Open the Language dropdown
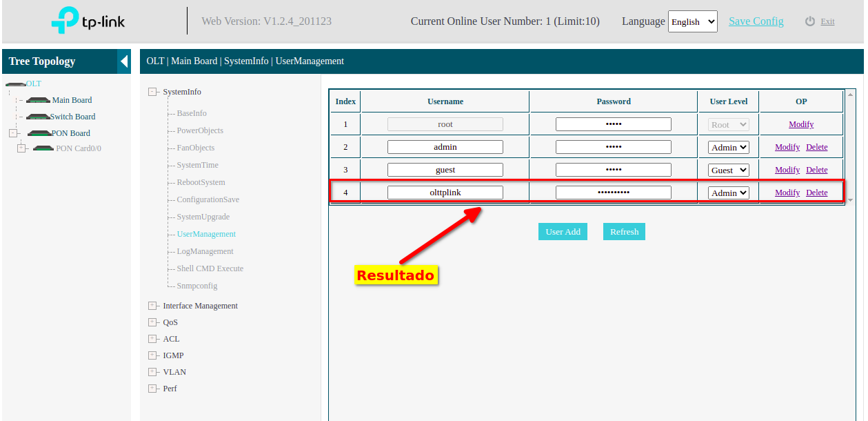 pyautogui.click(x=692, y=21)
